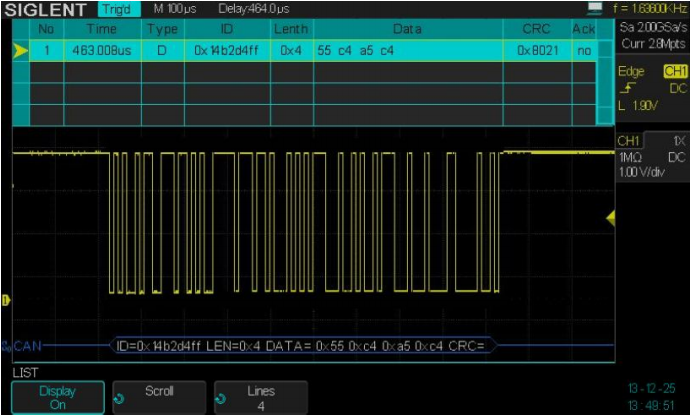This screenshot has width=691, height=415.
Task: Click the Sa 2.00GSa/s sample rate readout
Action: click(x=653, y=28)
